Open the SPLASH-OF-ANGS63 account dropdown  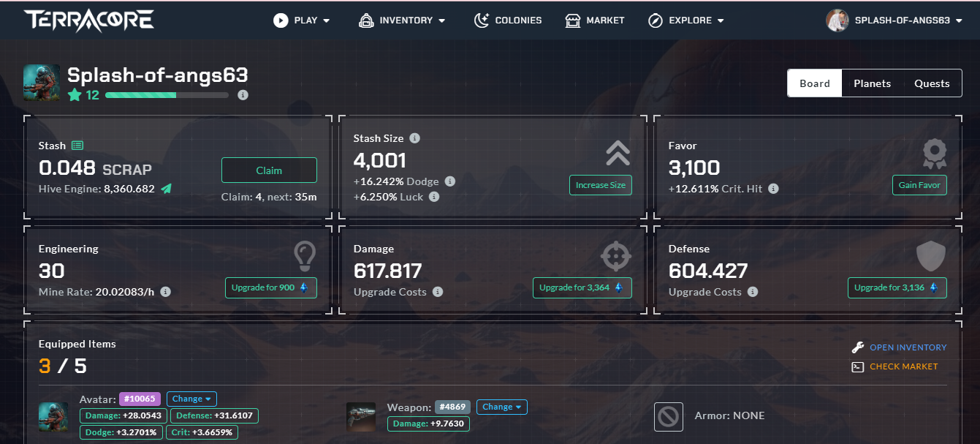[907, 20]
